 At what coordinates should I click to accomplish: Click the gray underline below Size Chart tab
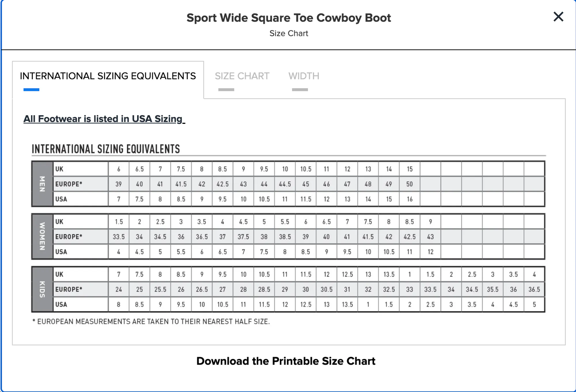click(226, 90)
